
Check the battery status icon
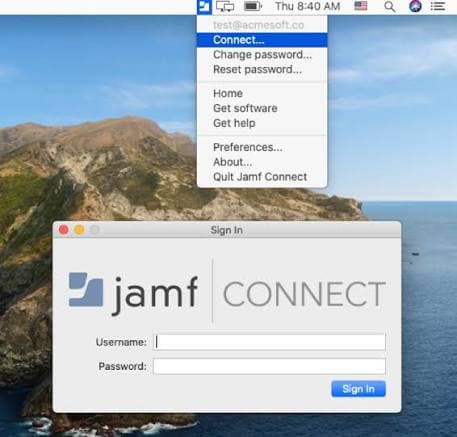(253, 6)
